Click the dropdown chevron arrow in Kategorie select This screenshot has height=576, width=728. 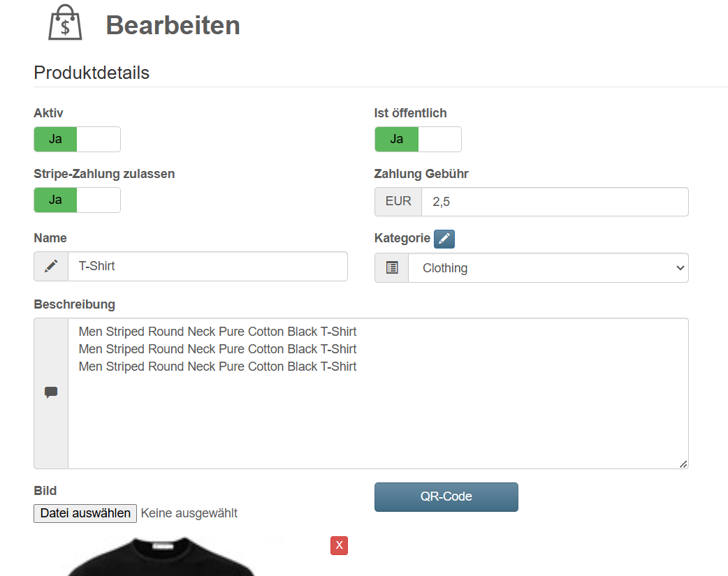tap(680, 268)
